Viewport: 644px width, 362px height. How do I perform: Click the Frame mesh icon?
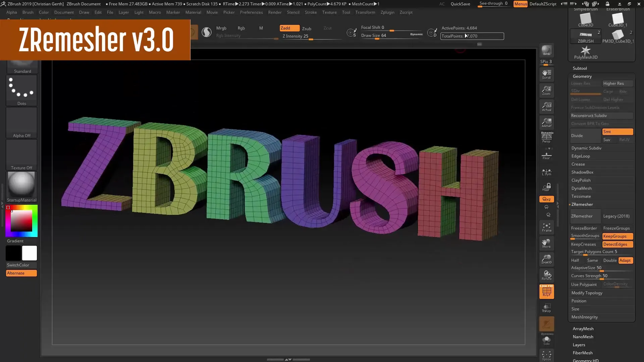[546, 228]
